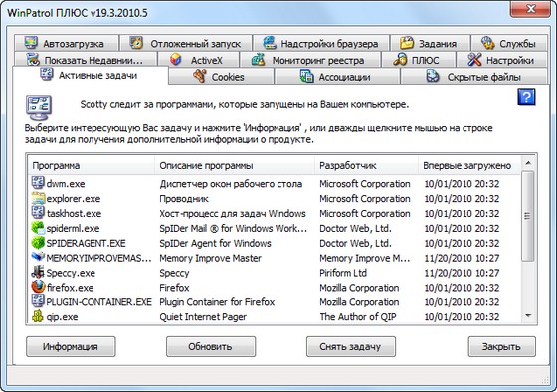Viewport: 557px width, 392px height.
Task: Switch to the Автозагрузка tab
Action: pos(66,43)
